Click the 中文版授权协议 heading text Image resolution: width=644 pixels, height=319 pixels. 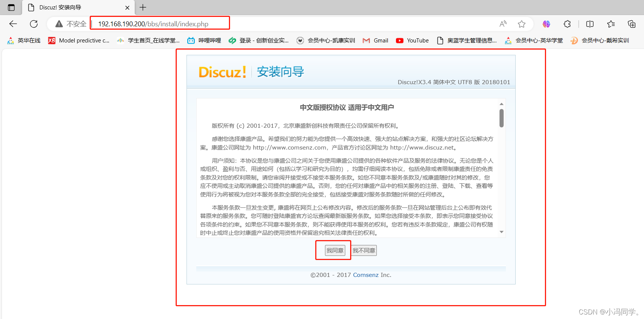(x=347, y=108)
